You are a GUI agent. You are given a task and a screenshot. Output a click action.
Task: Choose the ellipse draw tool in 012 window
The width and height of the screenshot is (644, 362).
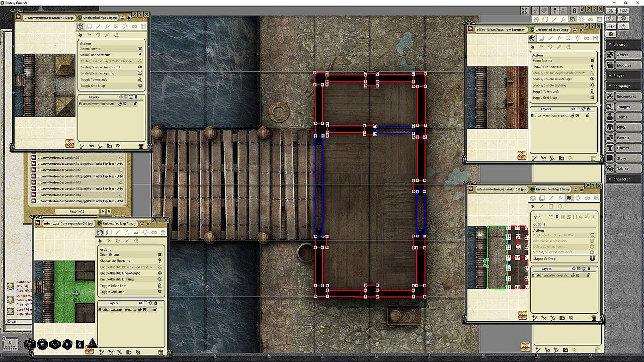tap(560, 206)
